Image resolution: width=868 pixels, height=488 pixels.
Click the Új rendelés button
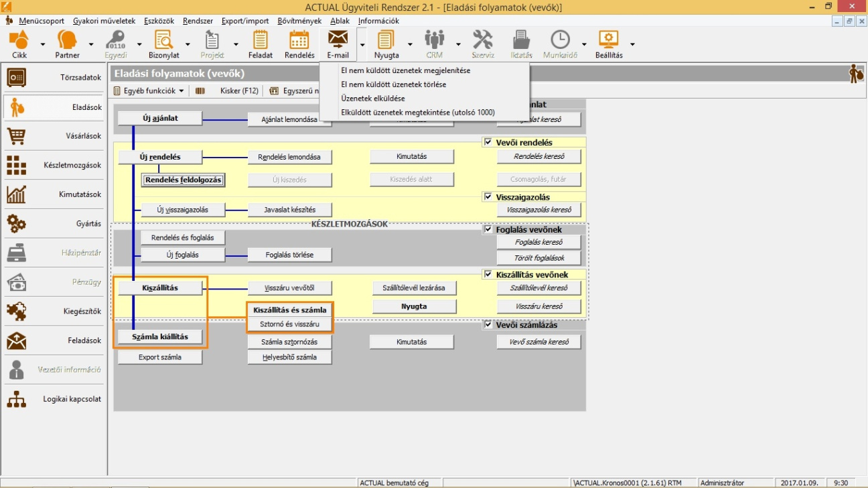coord(159,157)
